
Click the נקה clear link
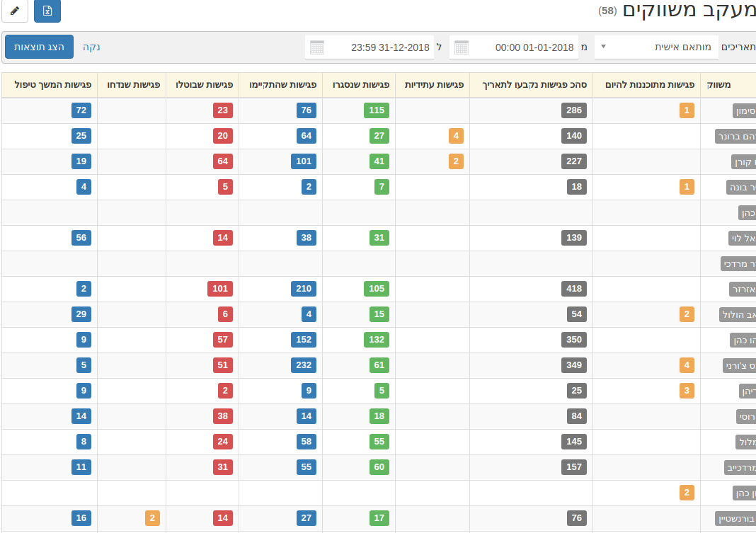tap(91, 47)
